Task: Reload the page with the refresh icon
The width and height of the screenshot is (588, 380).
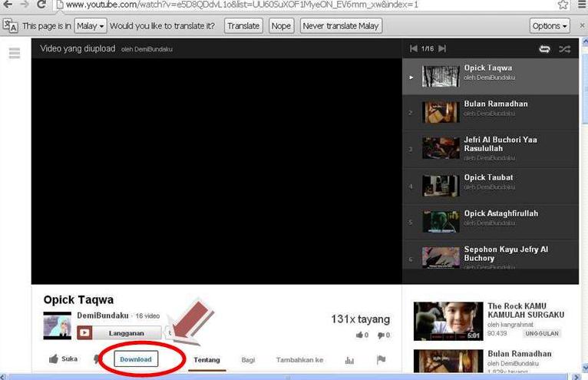Action: point(41,5)
